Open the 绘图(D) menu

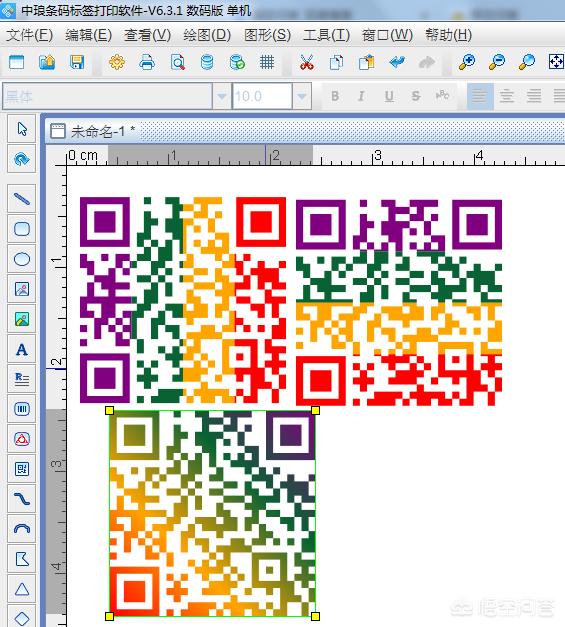[207, 35]
